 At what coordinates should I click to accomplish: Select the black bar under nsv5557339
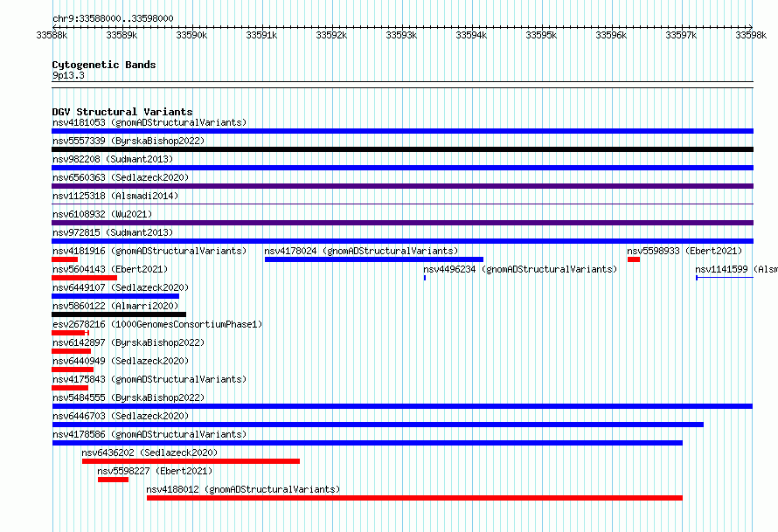point(402,149)
